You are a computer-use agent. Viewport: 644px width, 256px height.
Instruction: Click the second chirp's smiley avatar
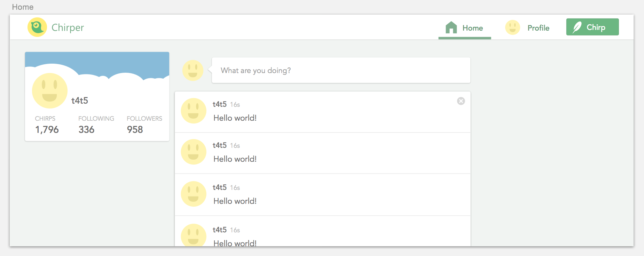pyautogui.click(x=194, y=152)
